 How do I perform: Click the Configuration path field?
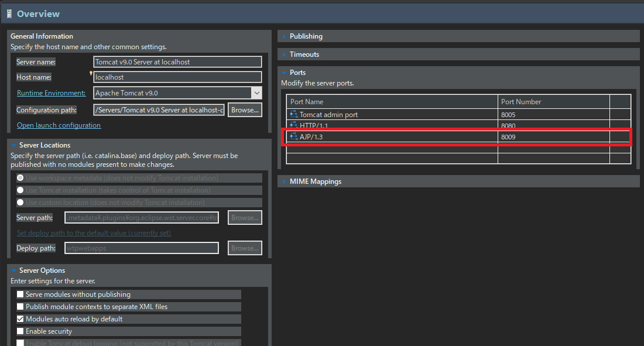[159, 109]
